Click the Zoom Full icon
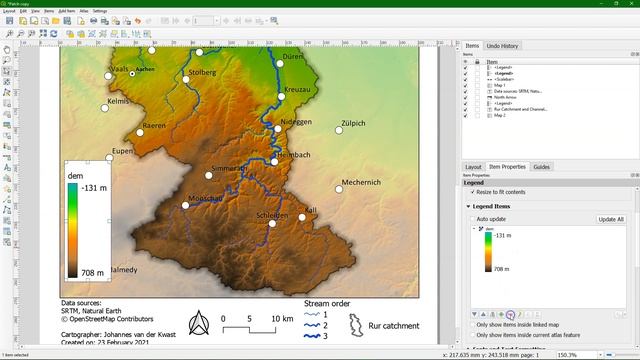The image size is (640, 360). (43, 33)
